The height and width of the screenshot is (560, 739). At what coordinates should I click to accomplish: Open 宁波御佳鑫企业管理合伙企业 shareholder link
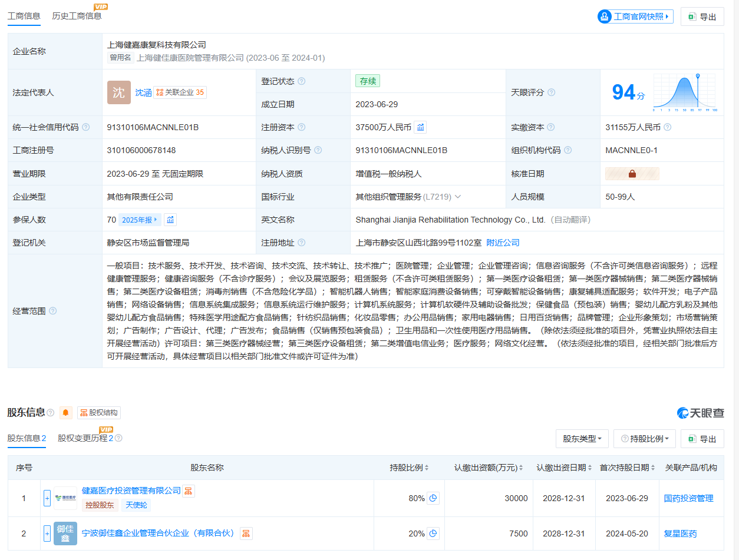coord(159,533)
